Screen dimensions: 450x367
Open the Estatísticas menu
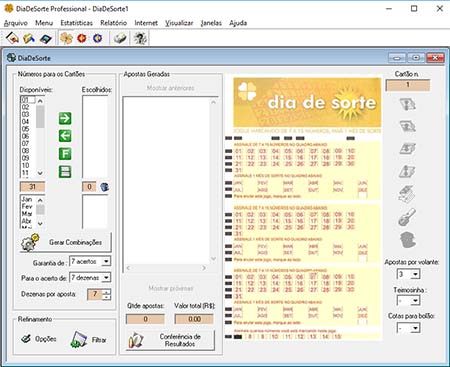tap(77, 23)
